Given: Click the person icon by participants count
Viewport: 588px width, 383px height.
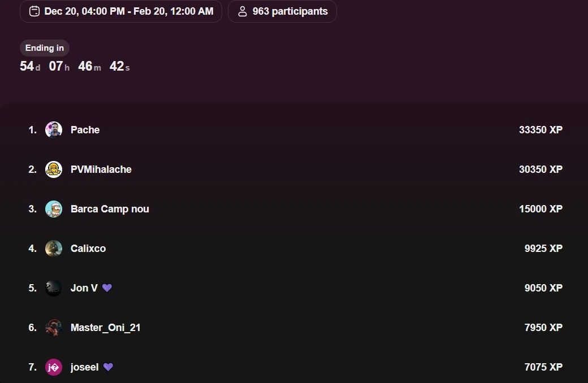Looking at the screenshot, I should pos(243,11).
